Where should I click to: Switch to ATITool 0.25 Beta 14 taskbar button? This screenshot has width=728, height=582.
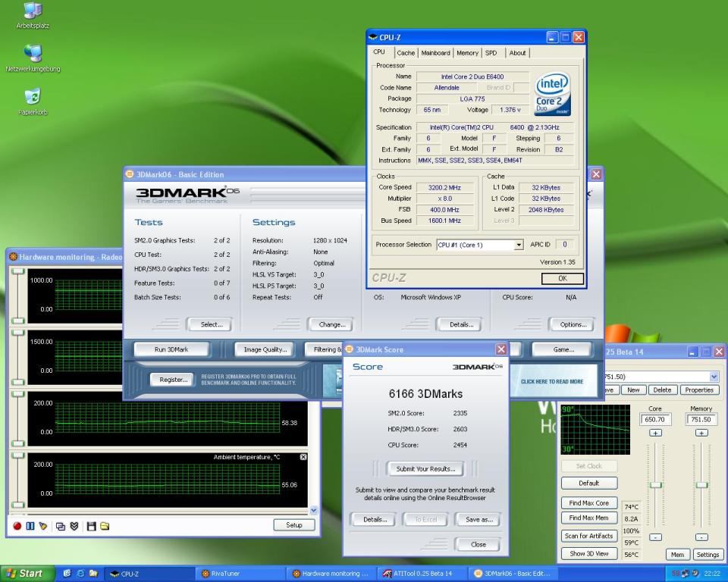422,574
